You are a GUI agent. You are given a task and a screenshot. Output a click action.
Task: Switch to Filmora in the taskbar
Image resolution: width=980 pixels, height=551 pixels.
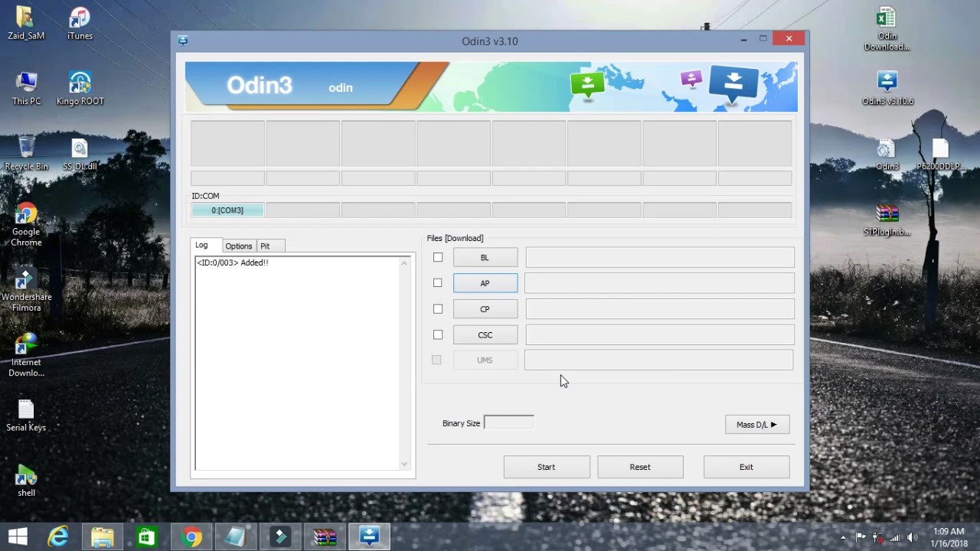tap(280, 537)
